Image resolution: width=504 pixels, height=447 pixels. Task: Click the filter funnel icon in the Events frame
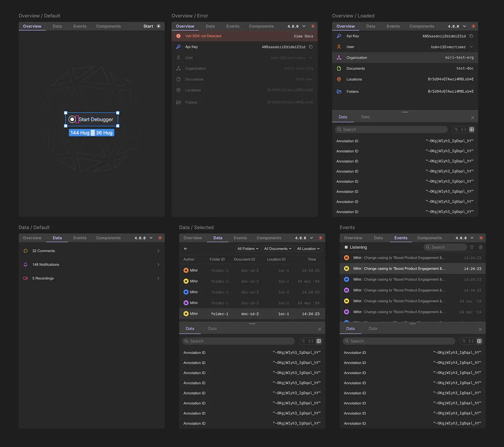pos(472,247)
